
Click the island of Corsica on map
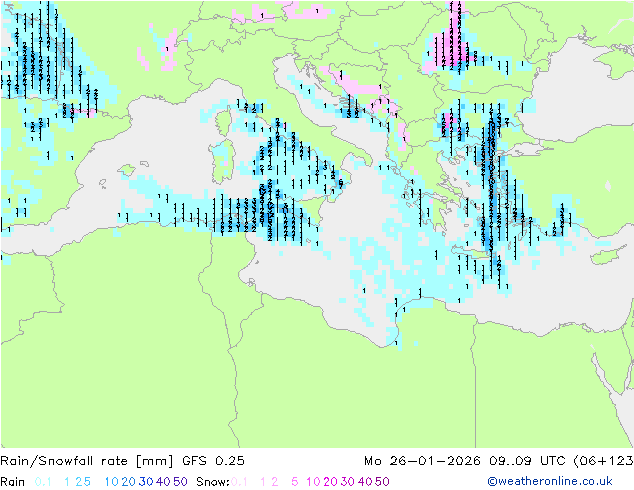pos(223,122)
